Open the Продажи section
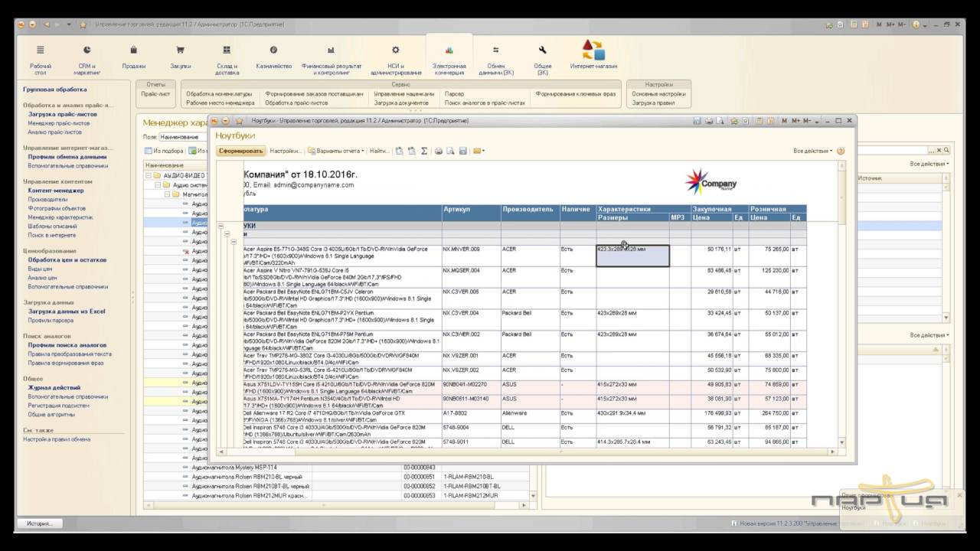This screenshot has height=551, width=980. click(x=134, y=57)
